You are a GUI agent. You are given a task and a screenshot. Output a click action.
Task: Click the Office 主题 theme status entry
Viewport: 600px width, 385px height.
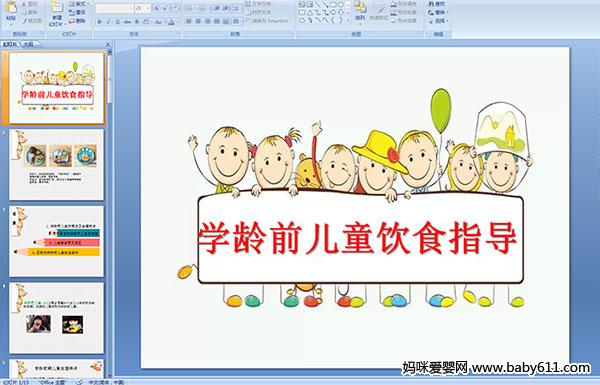click(x=52, y=382)
